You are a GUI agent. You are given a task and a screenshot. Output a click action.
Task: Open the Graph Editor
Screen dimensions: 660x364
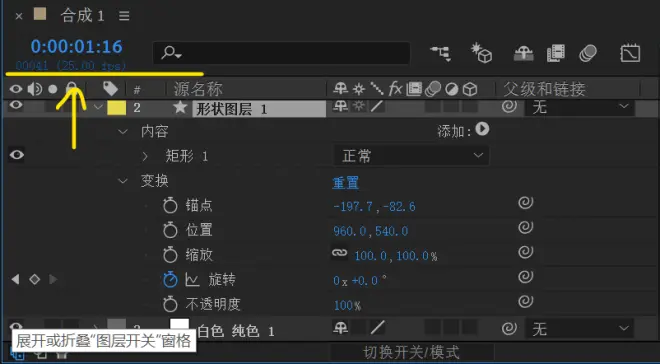click(x=630, y=53)
